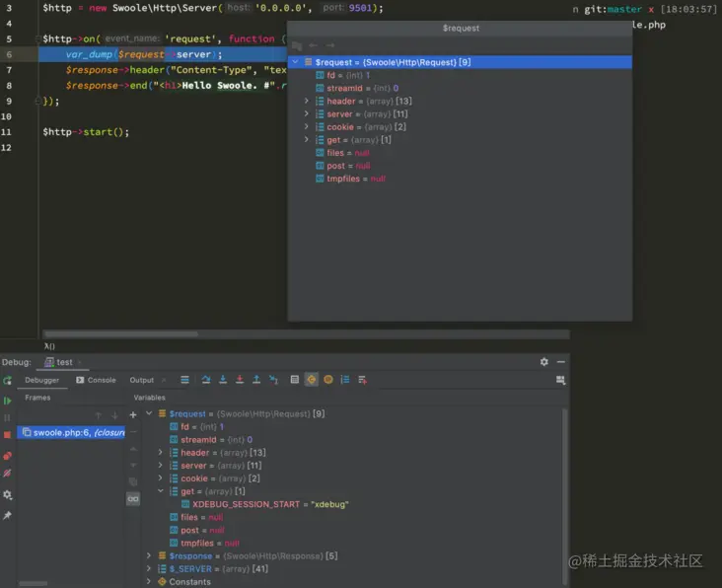Screen dimensions: 722x588
Task: Open the View Breakpoints dialog
Action: click(x=7, y=456)
